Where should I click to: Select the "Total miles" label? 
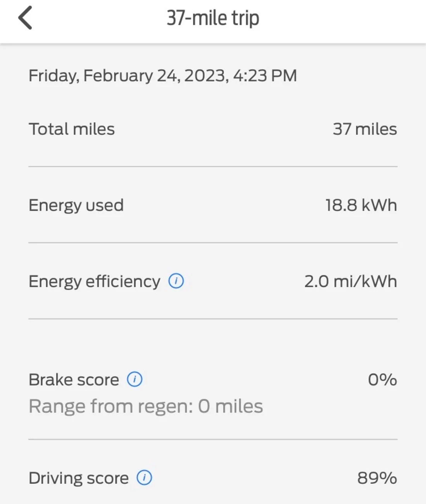coord(72,129)
